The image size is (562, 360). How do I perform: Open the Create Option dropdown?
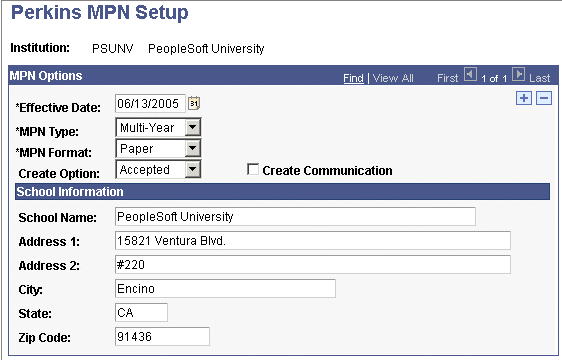(192, 169)
